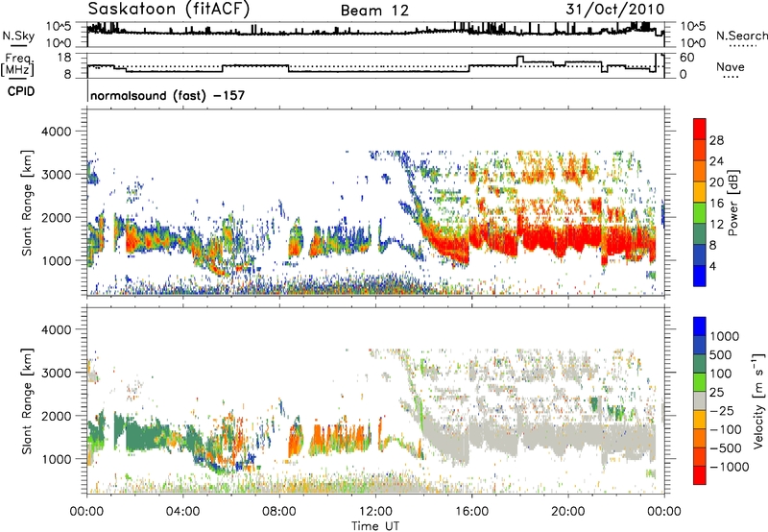Viewport: 768px width, 532px height.
Task: Click the 'Saskatoon (fitACF)' title text
Action: [x=169, y=9]
